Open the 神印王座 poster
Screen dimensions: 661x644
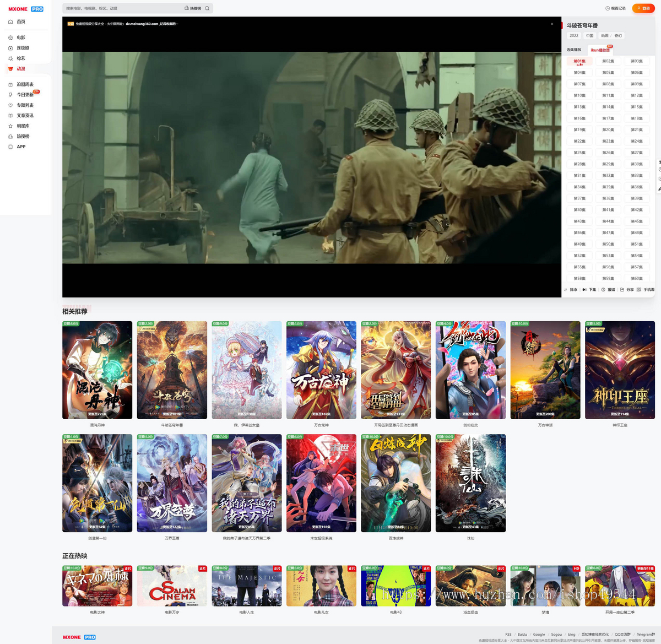coord(620,370)
